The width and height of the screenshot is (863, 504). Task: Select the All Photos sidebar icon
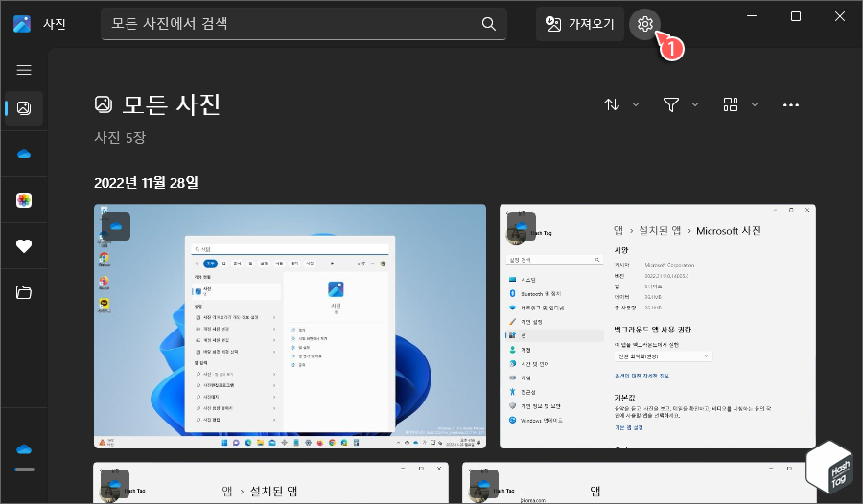(24, 108)
